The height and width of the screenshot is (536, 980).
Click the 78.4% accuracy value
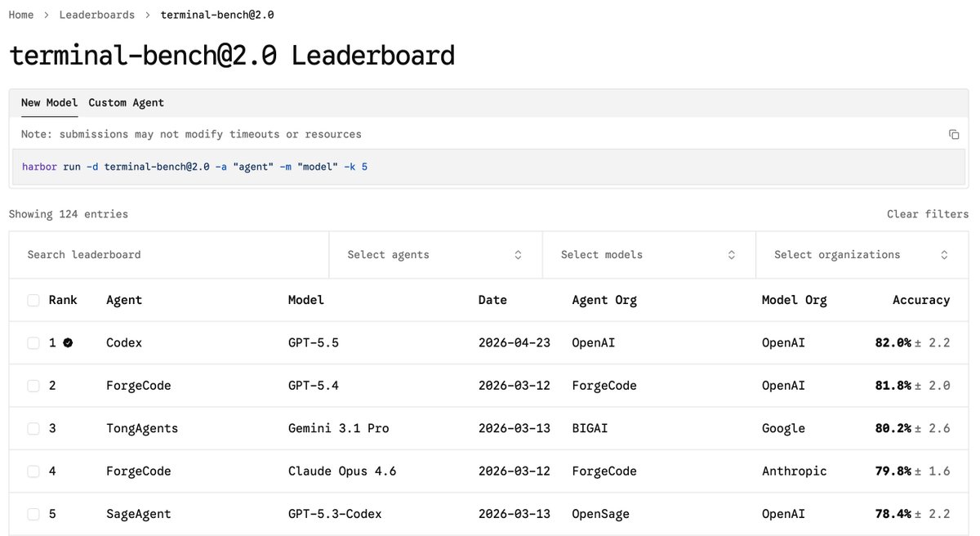(893, 514)
